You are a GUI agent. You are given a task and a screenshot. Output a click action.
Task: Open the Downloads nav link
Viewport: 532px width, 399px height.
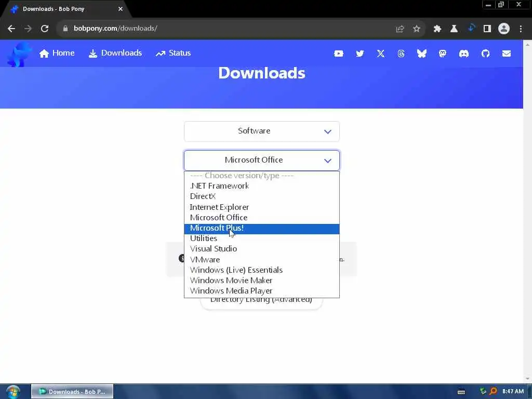[115, 54]
